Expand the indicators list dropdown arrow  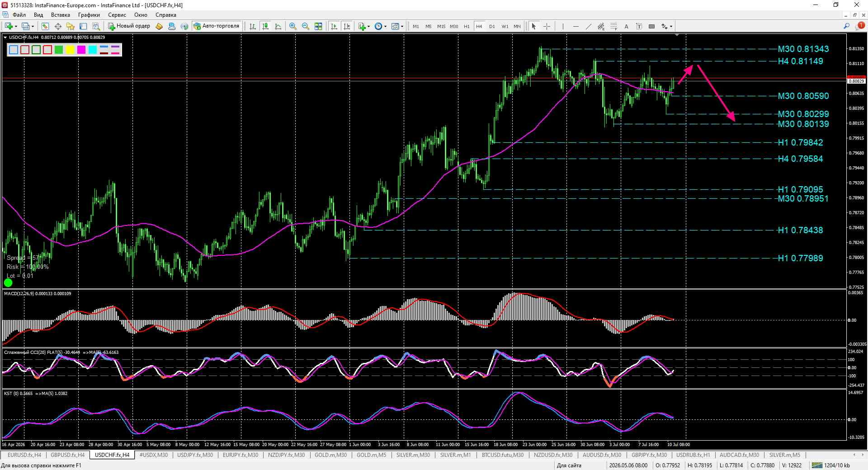pos(369,26)
